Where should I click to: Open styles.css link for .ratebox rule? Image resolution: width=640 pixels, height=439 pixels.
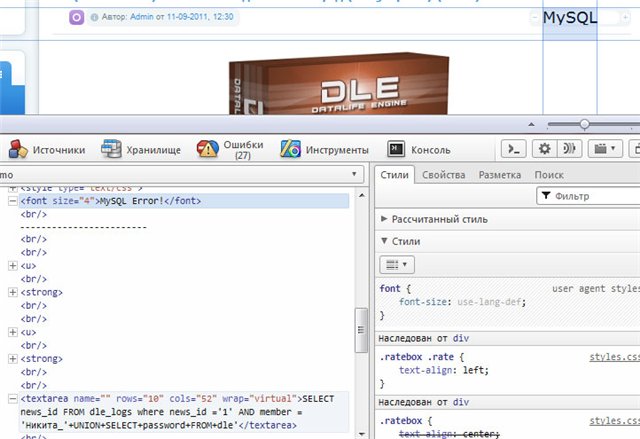614,421
